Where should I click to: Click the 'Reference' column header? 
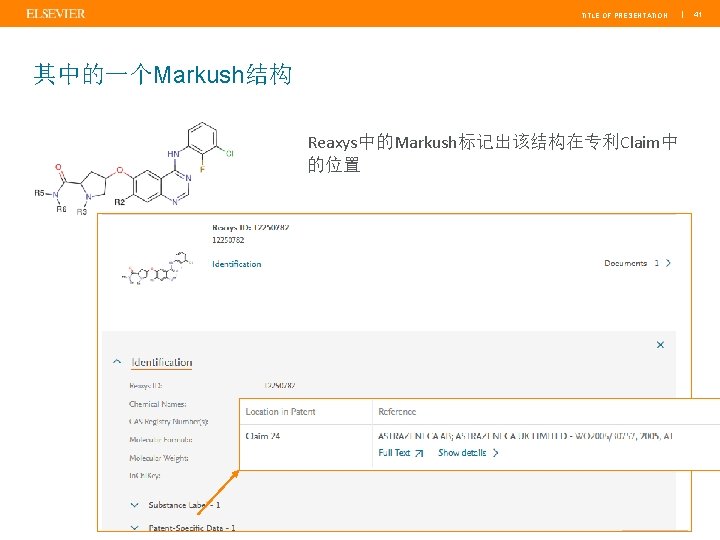(397, 412)
